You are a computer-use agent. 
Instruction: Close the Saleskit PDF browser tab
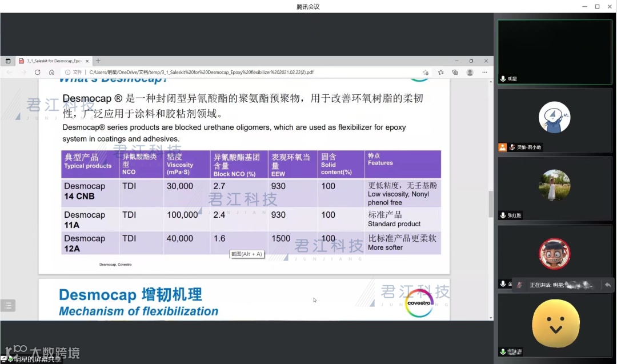pos(87,61)
